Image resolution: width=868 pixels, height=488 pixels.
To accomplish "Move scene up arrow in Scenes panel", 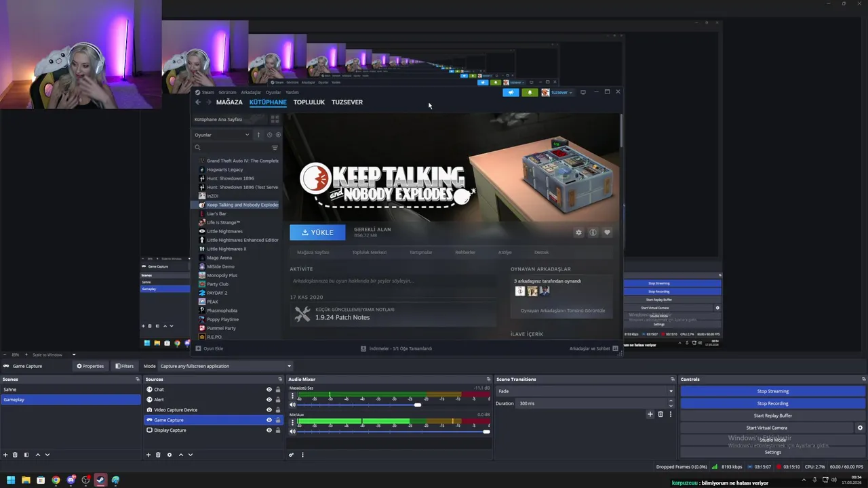I will click(x=37, y=455).
